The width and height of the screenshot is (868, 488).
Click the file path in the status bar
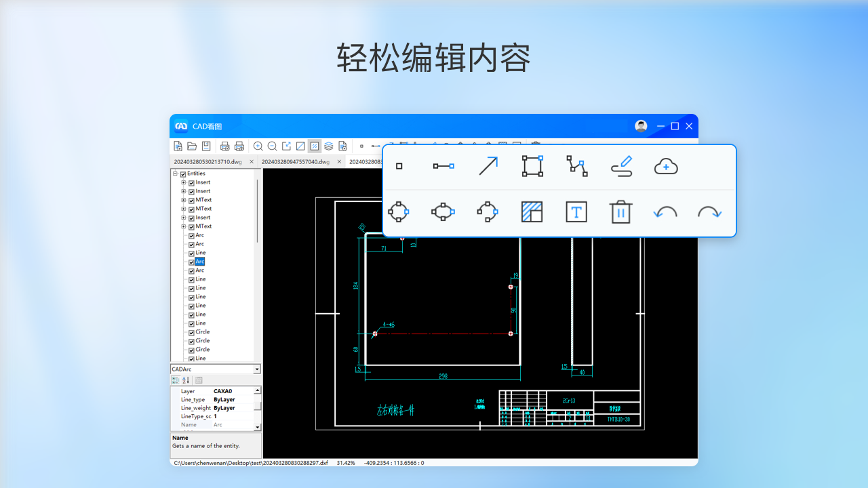point(251,463)
